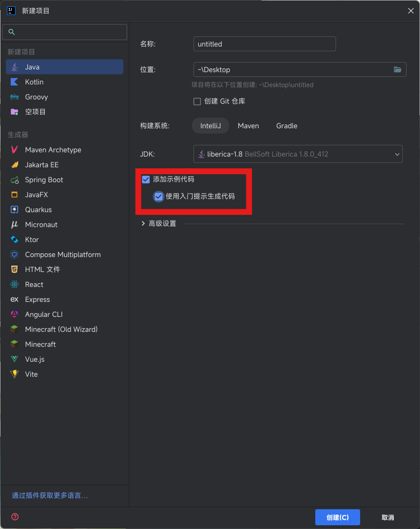The image size is (420, 529).
Task: Click the folder browse icon in location field
Action: (x=398, y=69)
